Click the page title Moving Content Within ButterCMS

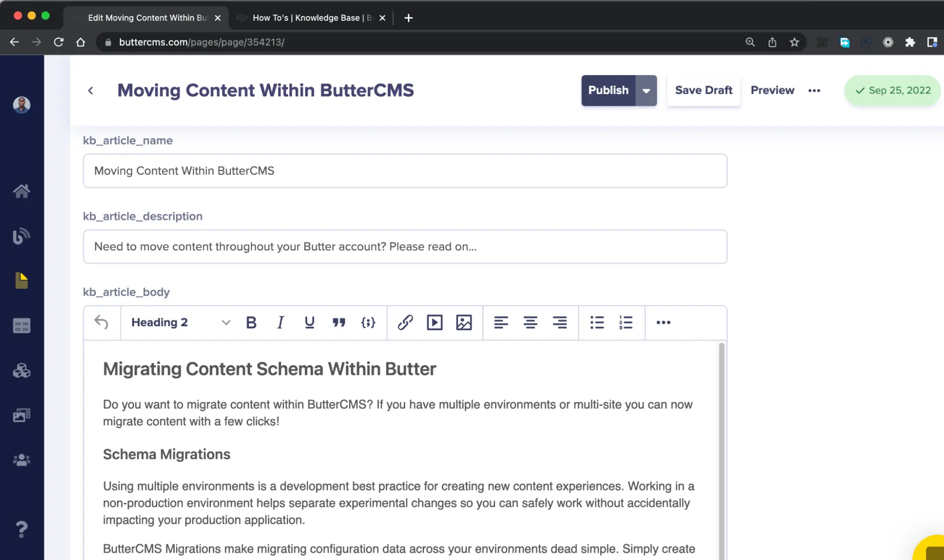click(265, 90)
